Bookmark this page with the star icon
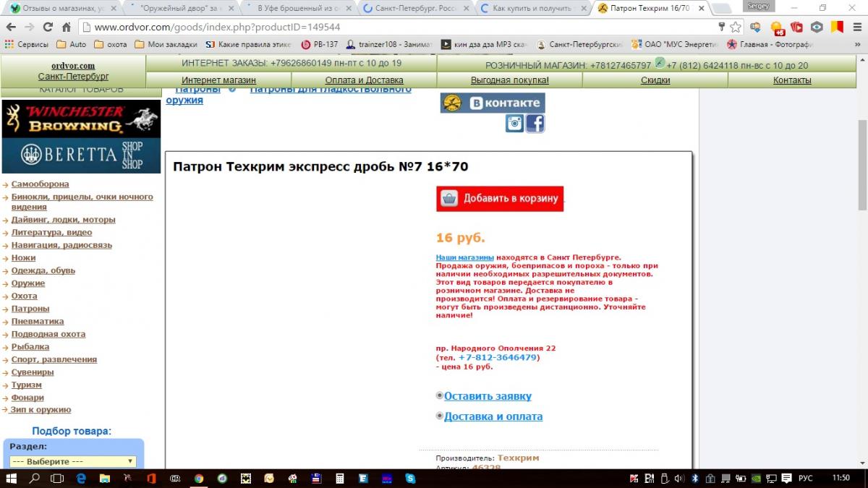Viewport: 868px width, 488px height. pyautogui.click(x=736, y=27)
